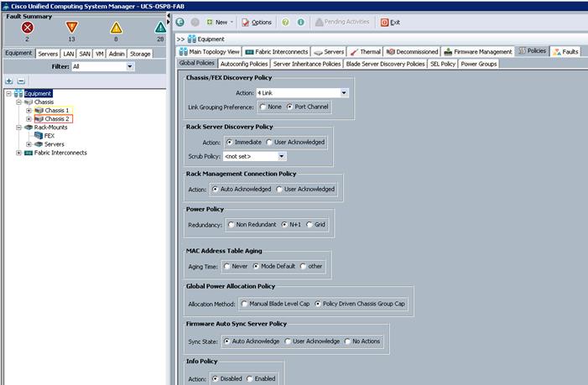Open Power Groups subtab

(479, 64)
